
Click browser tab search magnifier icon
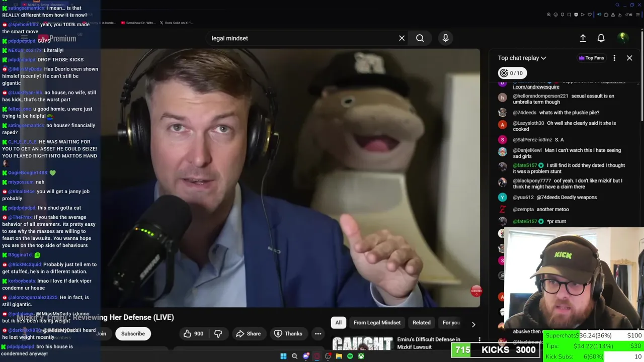coord(617,5)
